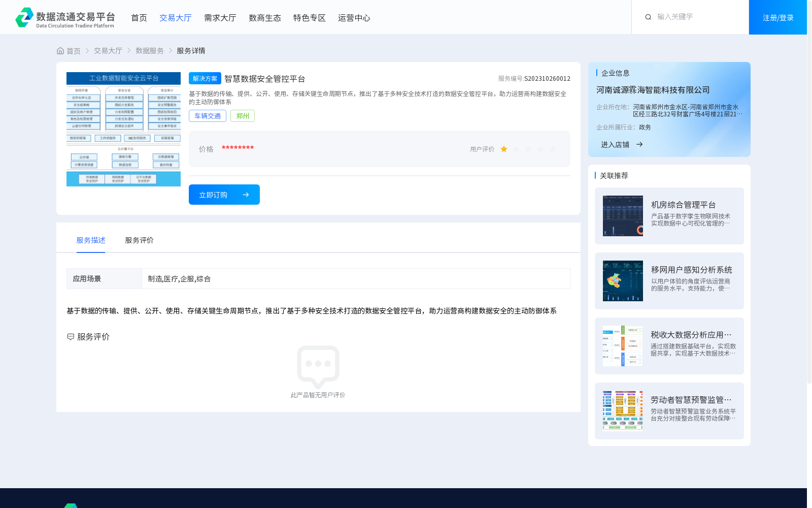Click 劳动者智慧预警监管 title
812x508 pixels.
pos(691,400)
